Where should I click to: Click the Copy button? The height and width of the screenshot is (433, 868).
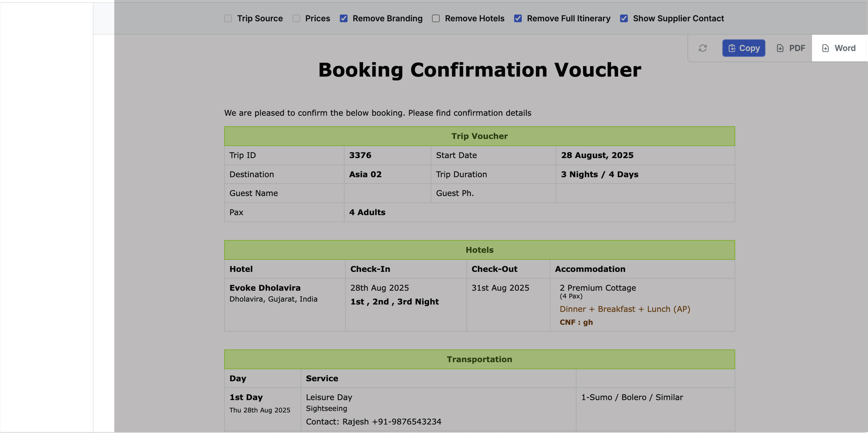click(744, 48)
